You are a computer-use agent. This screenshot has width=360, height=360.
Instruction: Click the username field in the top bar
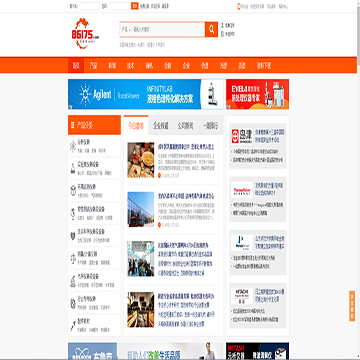coord(90,6)
